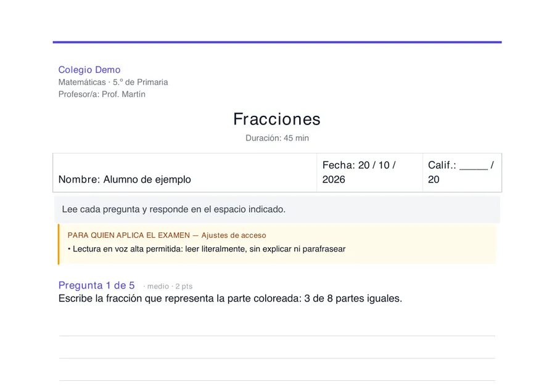Select the "Lectura en voz alta permitida" bullet
The width and height of the screenshot is (555, 392).
[x=207, y=249]
